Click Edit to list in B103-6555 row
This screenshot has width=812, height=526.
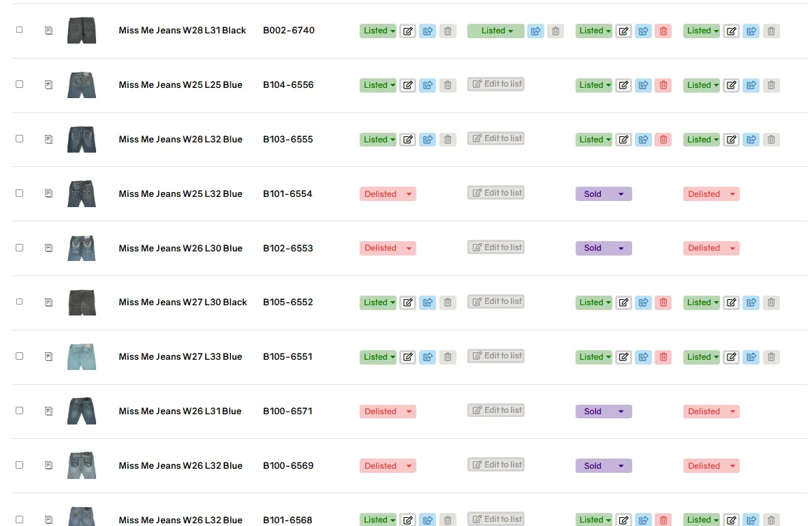click(496, 138)
